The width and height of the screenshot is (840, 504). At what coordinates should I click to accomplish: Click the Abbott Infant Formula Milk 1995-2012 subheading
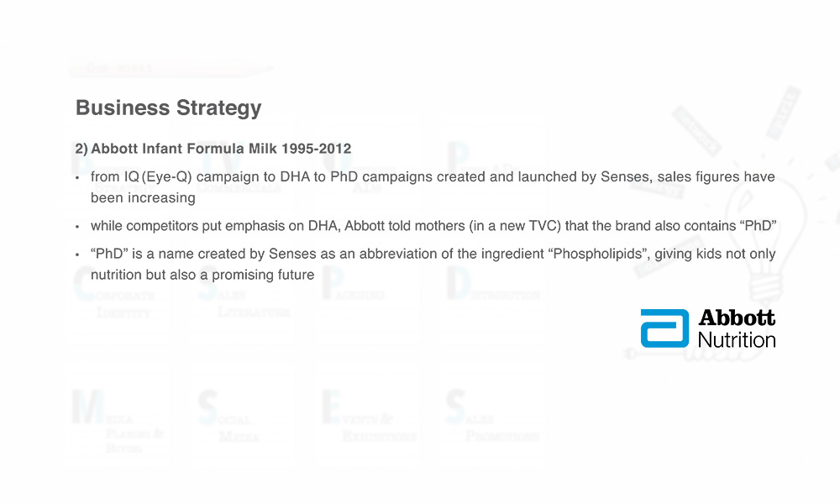click(x=213, y=149)
